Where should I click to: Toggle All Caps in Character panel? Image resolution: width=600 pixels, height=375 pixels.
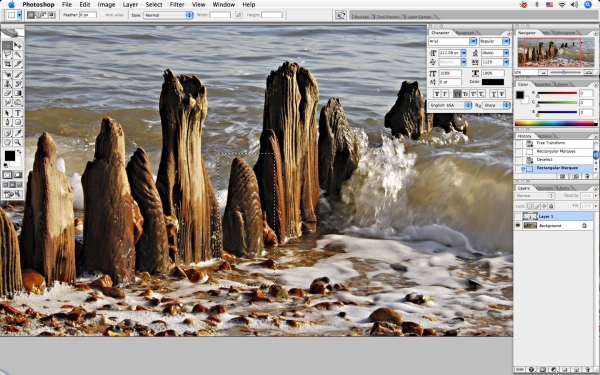(457, 94)
